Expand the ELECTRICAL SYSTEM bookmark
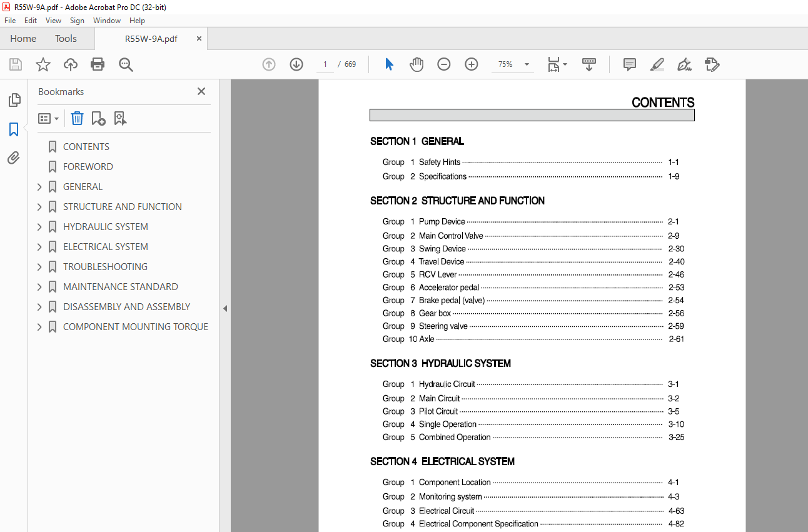The height and width of the screenshot is (532, 808). (39, 247)
